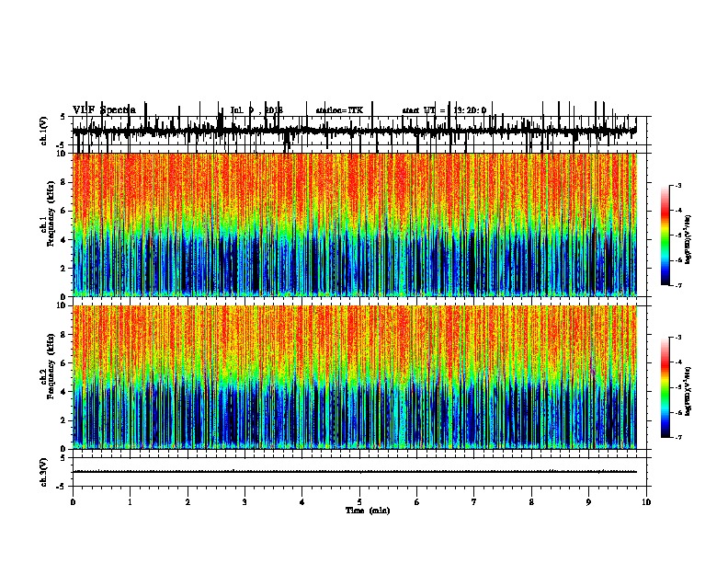The width and height of the screenshot is (728, 563).
Task: Click the "Time (min)" axis title
Action: pos(368,511)
